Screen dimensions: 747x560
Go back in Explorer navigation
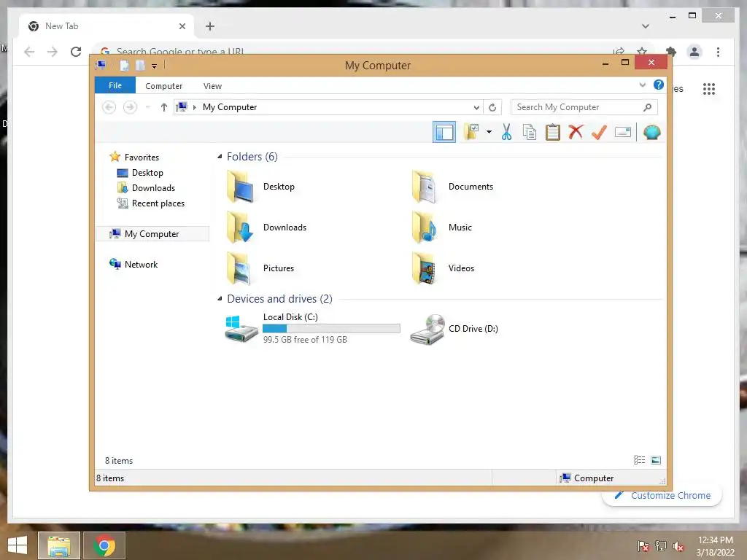click(109, 107)
